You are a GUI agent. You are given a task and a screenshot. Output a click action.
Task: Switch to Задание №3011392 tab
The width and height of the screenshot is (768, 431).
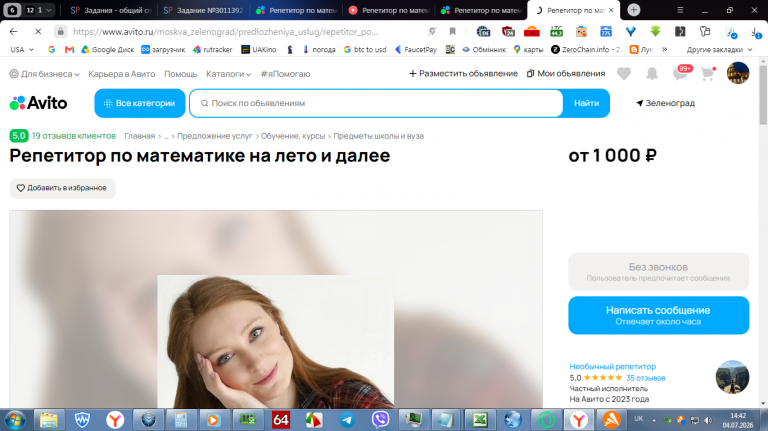pos(203,10)
